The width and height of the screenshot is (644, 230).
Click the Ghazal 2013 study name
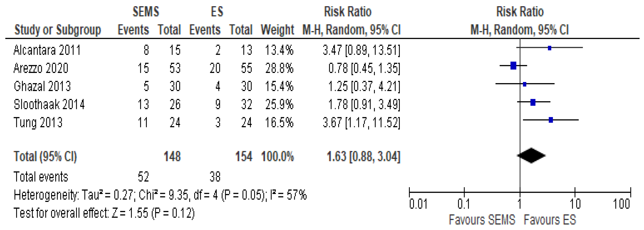tap(42, 86)
